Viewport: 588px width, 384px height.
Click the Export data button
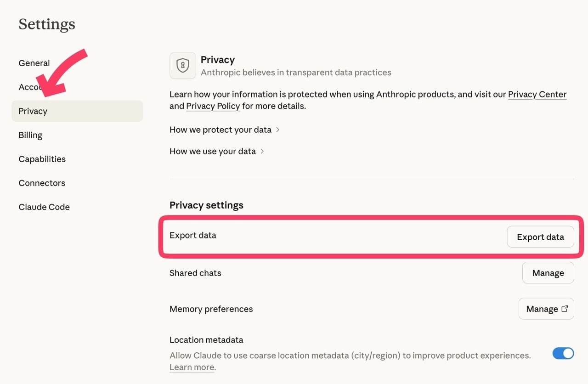coord(540,237)
